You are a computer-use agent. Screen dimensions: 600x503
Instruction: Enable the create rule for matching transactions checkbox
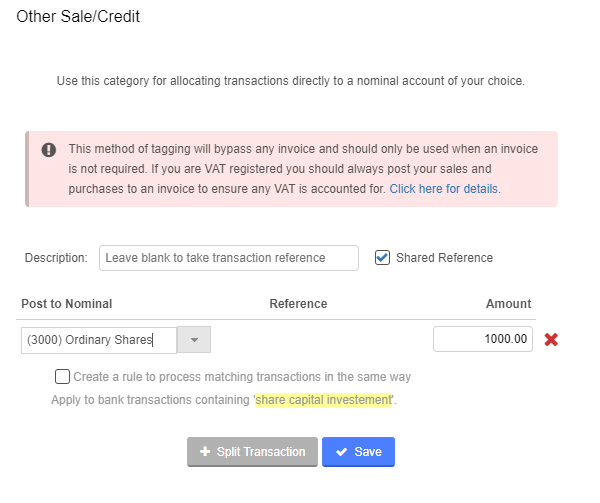click(62, 376)
